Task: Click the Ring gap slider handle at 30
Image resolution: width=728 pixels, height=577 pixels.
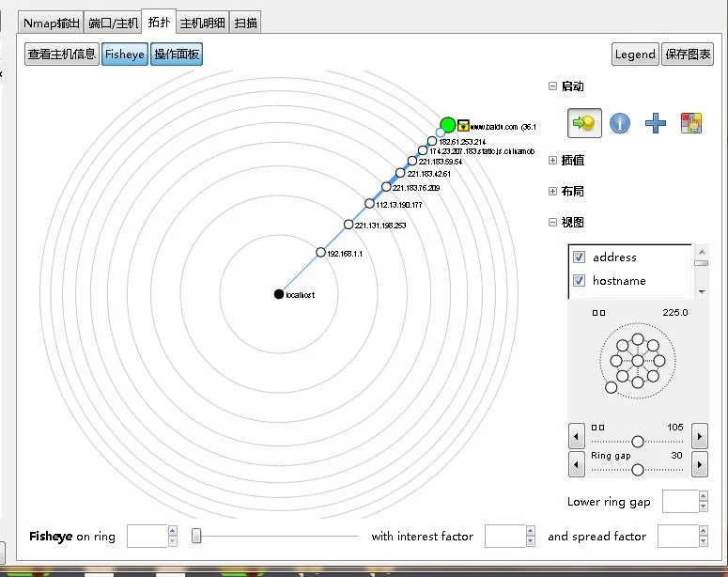Action: click(x=638, y=470)
